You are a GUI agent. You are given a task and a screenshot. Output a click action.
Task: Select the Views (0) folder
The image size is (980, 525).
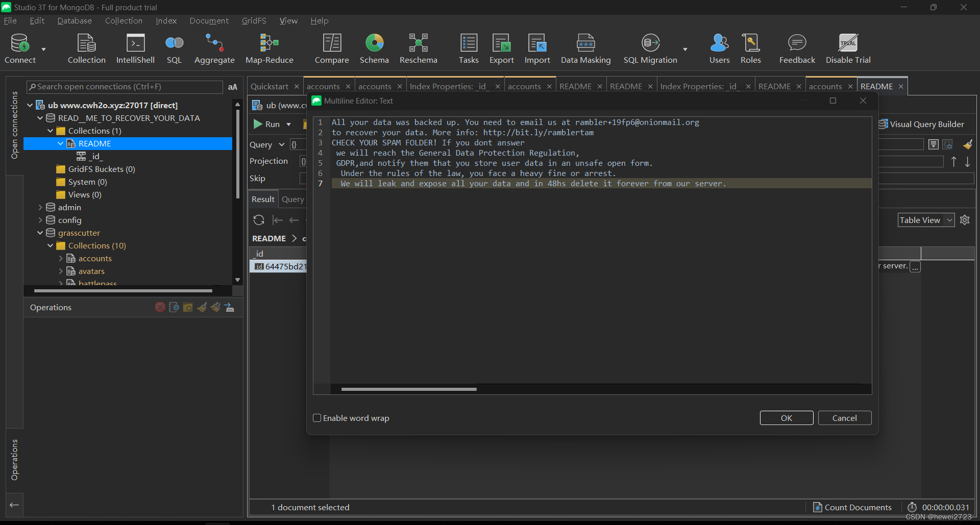click(85, 194)
